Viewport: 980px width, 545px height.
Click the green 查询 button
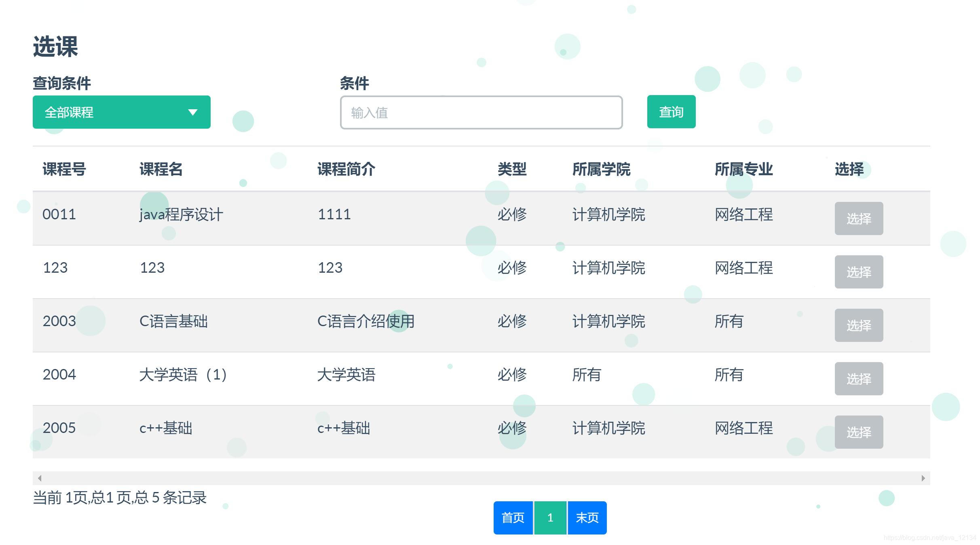point(671,112)
